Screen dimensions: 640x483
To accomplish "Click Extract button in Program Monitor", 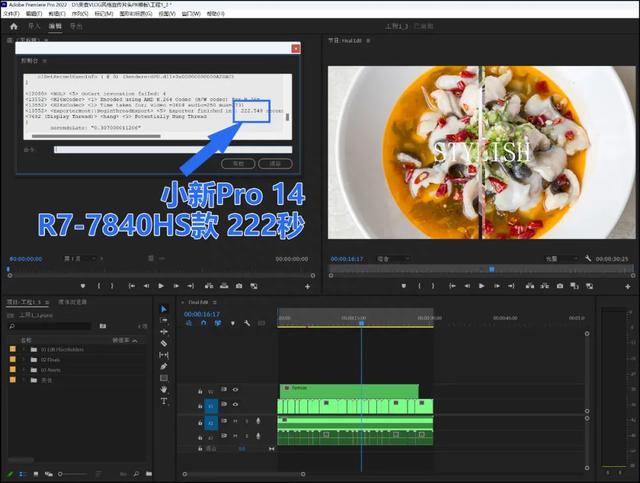I will click(x=544, y=286).
